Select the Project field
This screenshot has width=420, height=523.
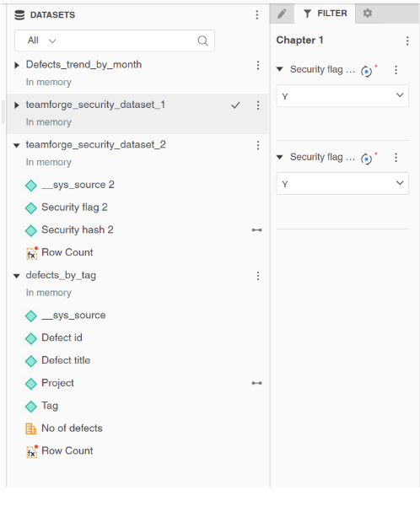coord(57,383)
